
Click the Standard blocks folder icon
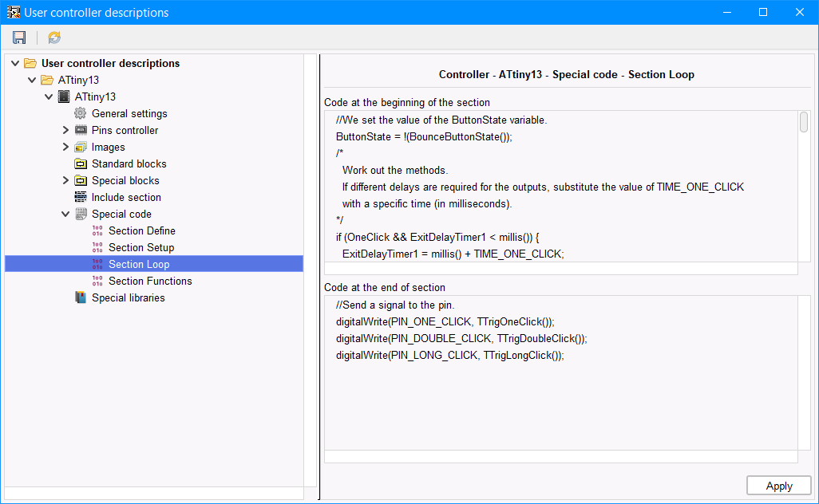81,163
